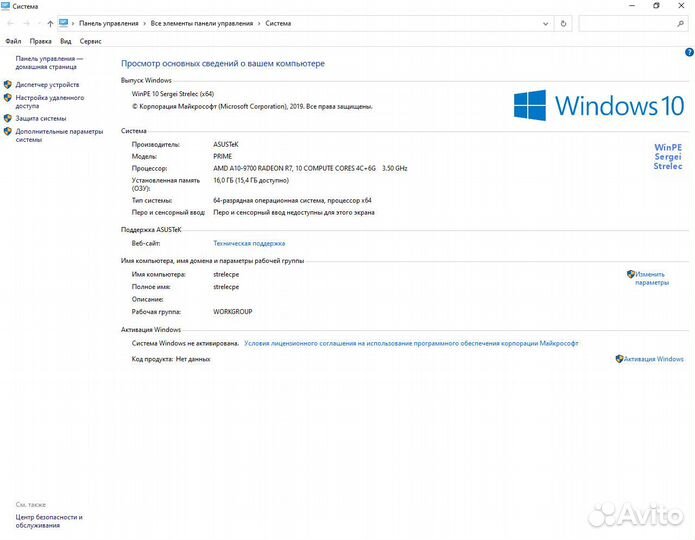Focus the control panel search box
The image size is (695, 540).
[x=627, y=23]
